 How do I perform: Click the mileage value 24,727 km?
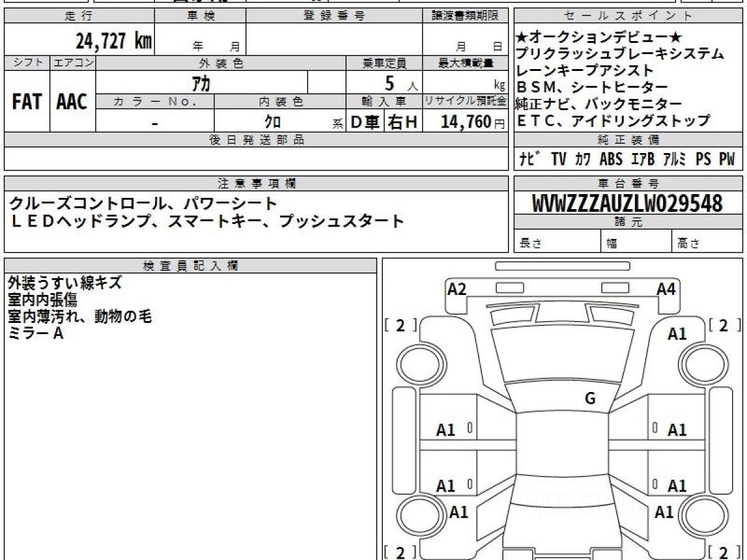click(x=114, y=41)
